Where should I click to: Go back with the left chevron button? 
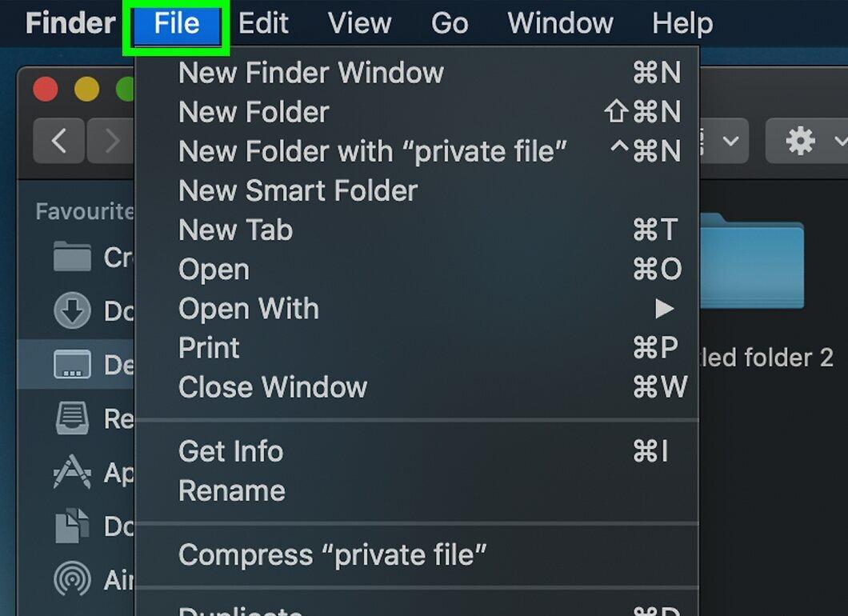[x=59, y=141]
